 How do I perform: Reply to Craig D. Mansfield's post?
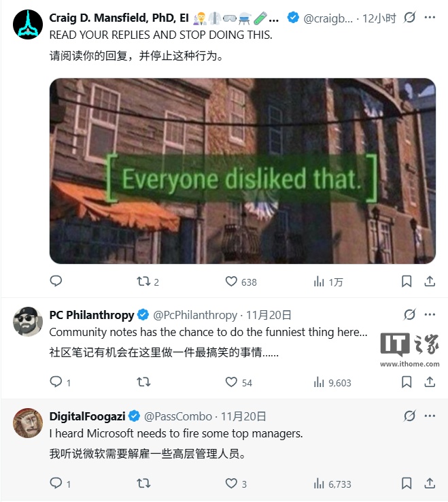56,281
